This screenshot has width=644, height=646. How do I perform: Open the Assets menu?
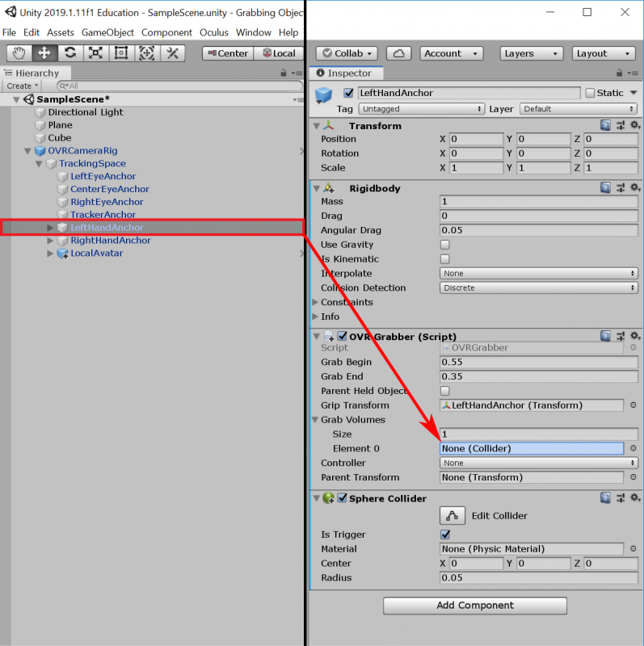60,32
